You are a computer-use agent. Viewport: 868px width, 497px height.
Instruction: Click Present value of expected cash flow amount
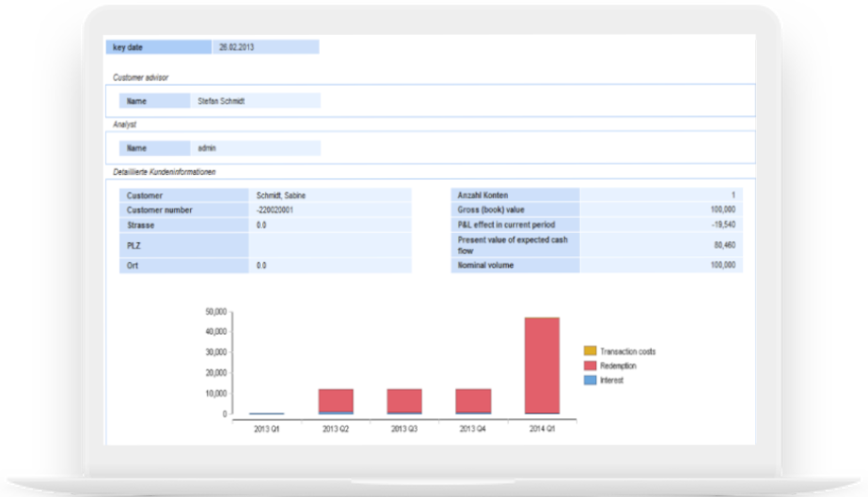pos(660,245)
